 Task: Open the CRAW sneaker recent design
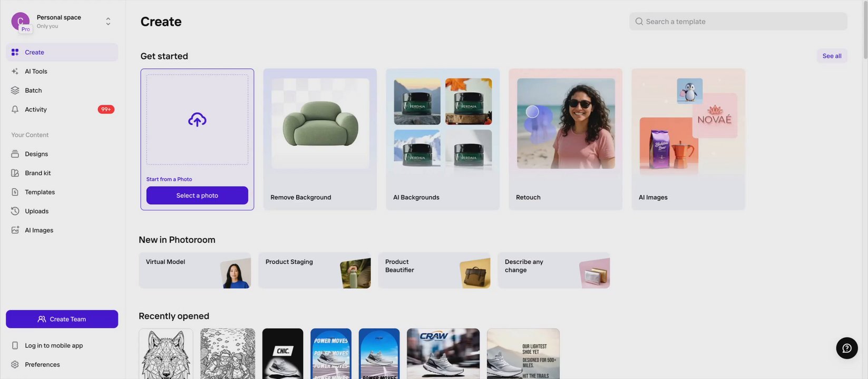click(x=443, y=354)
